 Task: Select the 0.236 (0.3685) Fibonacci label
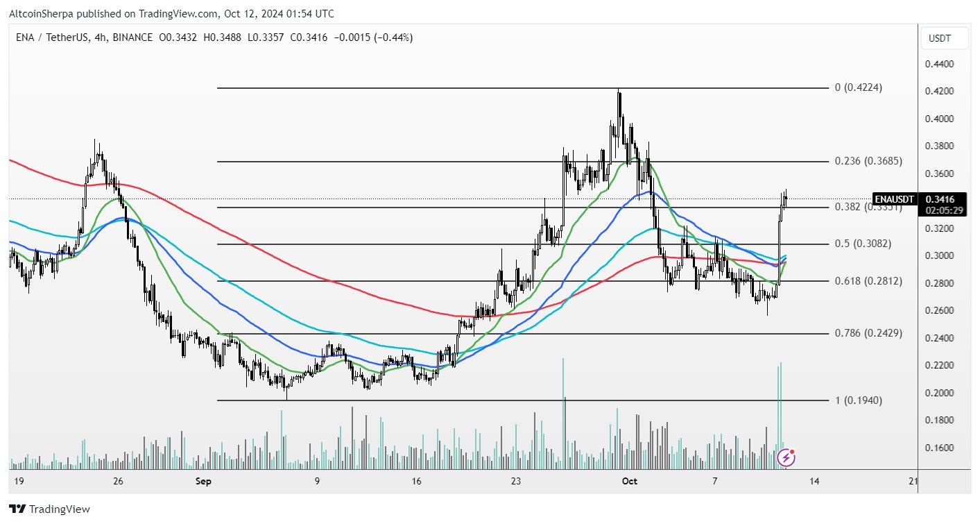click(868, 161)
